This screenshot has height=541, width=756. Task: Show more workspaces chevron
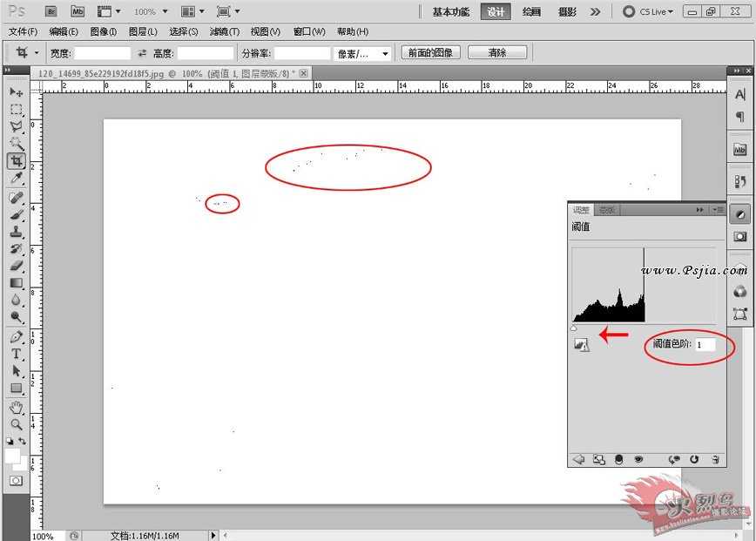[595, 12]
